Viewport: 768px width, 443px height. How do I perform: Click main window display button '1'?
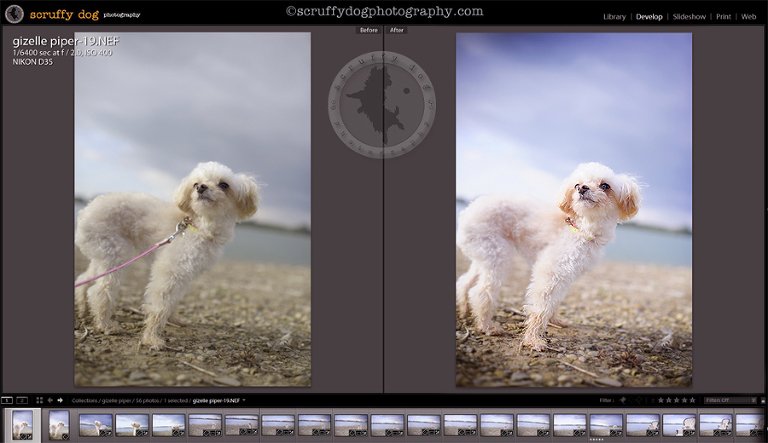(6, 400)
